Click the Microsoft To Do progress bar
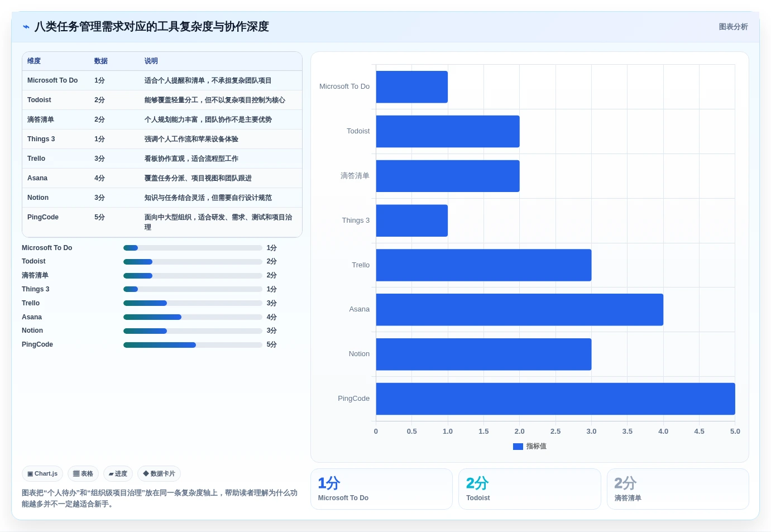The width and height of the screenshot is (771, 532). pyautogui.click(x=193, y=248)
